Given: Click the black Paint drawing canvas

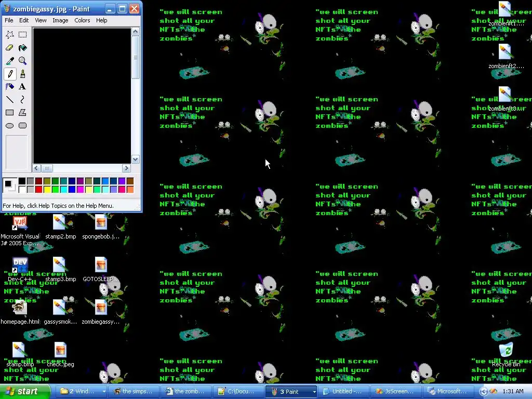Looking at the screenshot, I should (82, 96).
